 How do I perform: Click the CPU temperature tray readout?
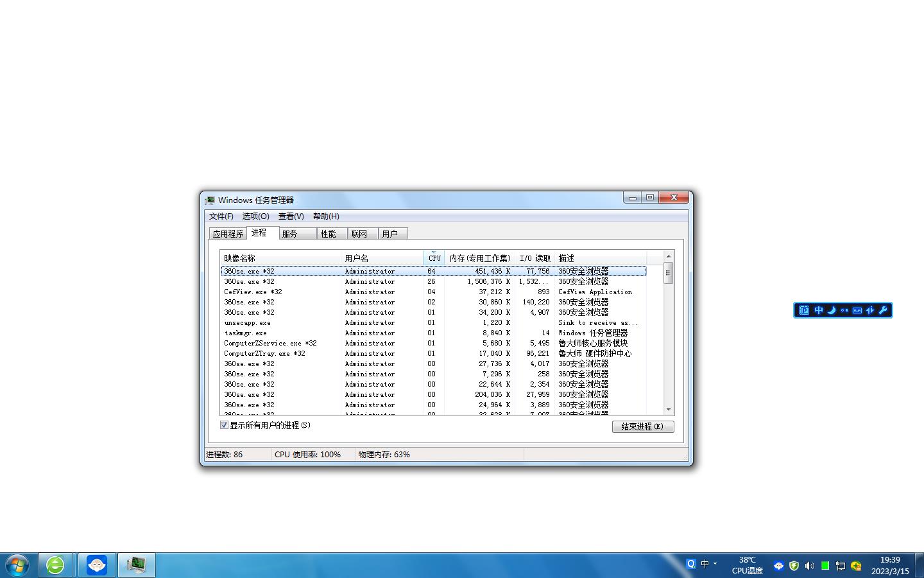coord(748,565)
